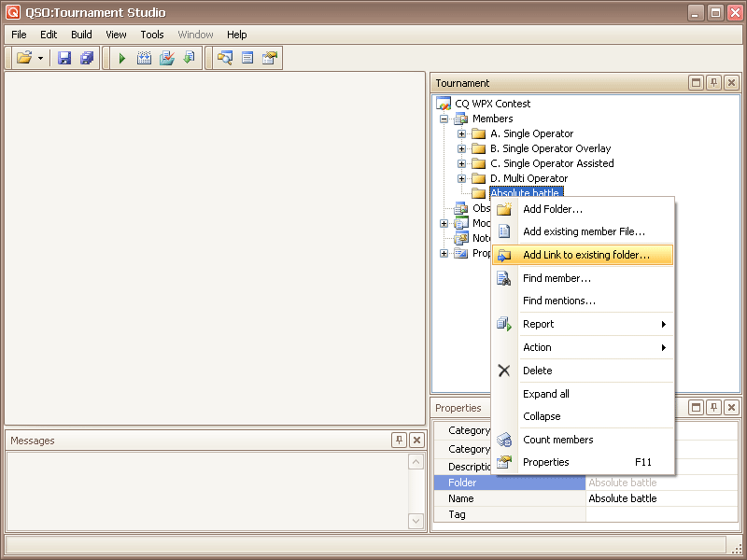
Task: Click the Open folder toolbar icon
Action: pos(24,58)
